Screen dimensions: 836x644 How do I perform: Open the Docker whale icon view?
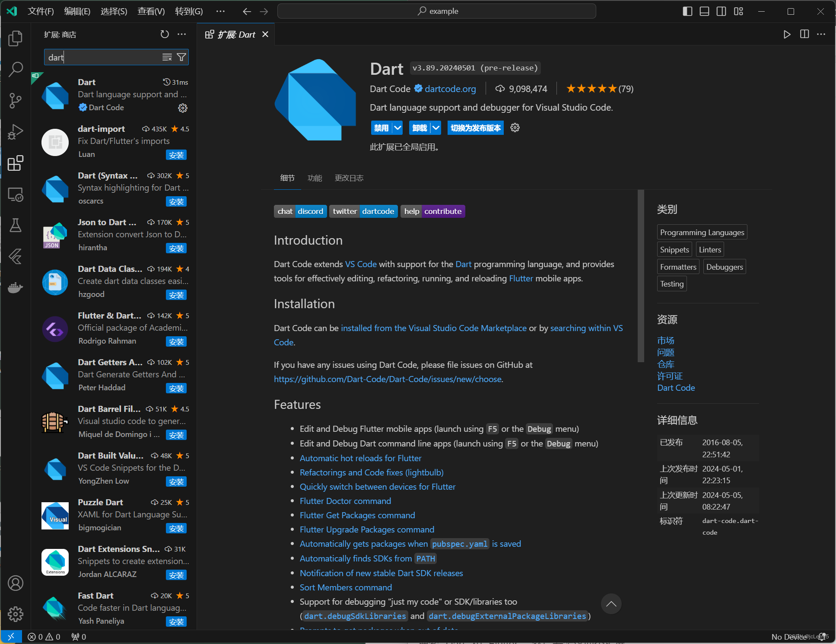pos(16,287)
